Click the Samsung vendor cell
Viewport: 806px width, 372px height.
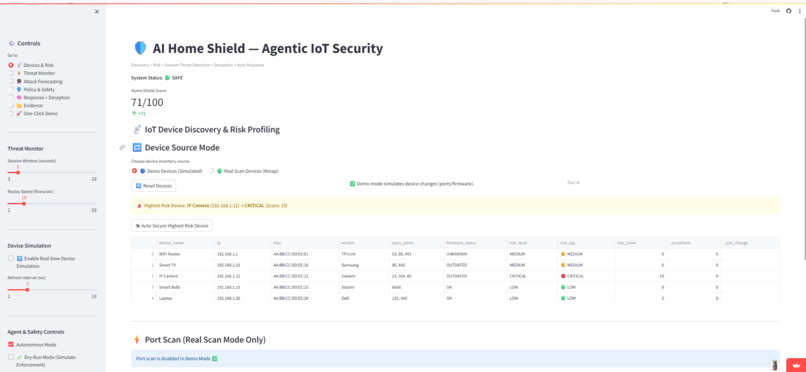[x=363, y=265]
